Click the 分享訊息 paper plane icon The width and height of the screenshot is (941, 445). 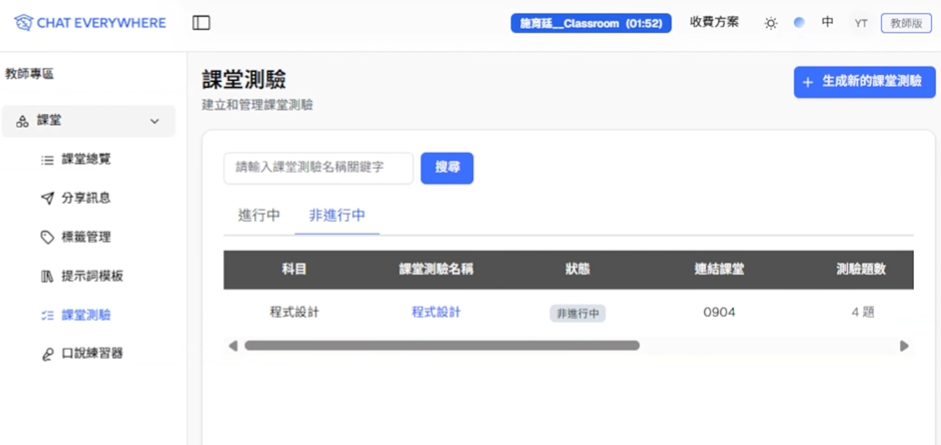(47, 199)
